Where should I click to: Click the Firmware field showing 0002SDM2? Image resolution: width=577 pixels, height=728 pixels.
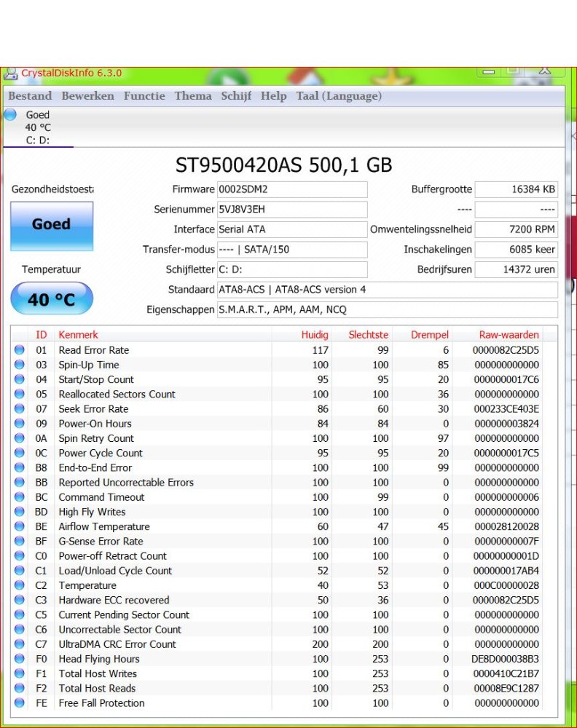291,190
